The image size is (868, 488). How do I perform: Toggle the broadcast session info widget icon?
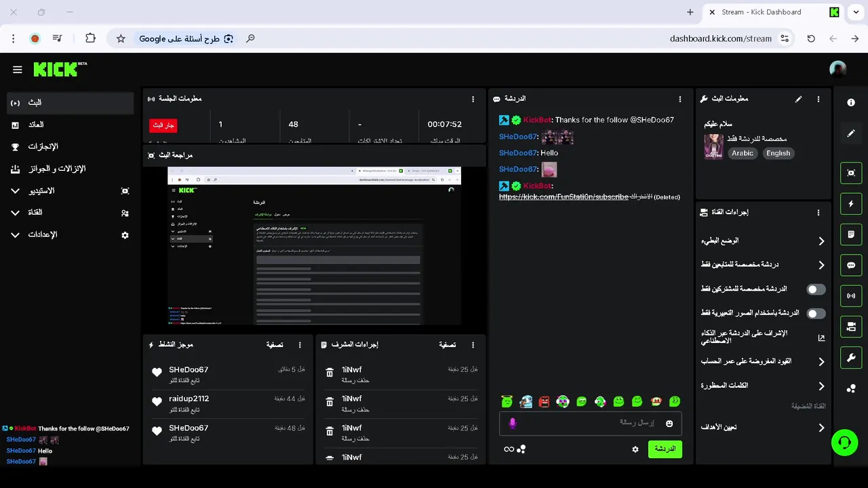click(851, 296)
